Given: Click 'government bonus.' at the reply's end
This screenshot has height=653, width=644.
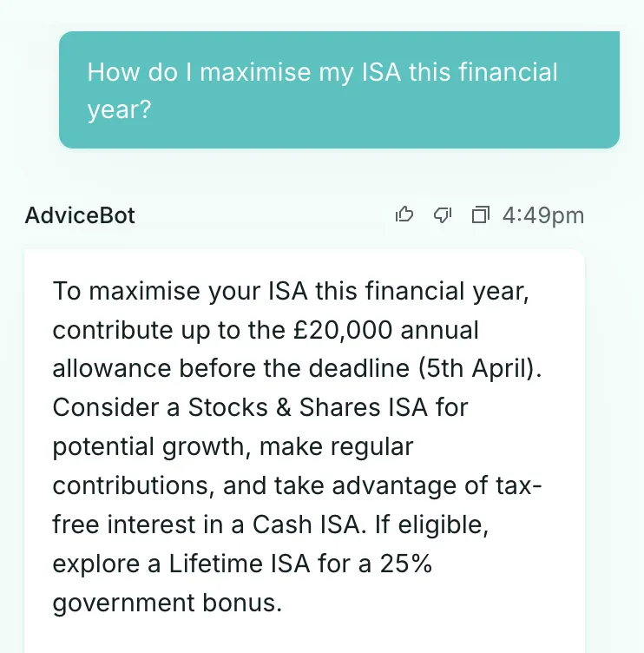Looking at the screenshot, I should pyautogui.click(x=168, y=602).
